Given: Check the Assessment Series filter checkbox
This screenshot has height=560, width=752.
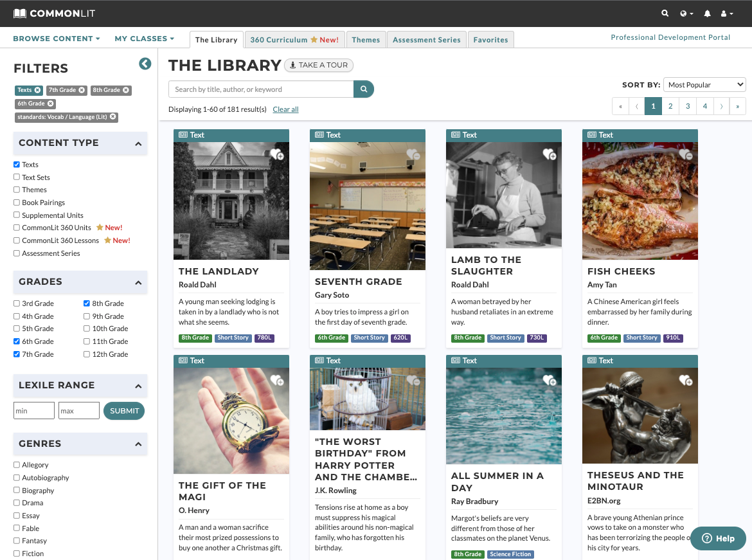Looking at the screenshot, I should coord(17,253).
